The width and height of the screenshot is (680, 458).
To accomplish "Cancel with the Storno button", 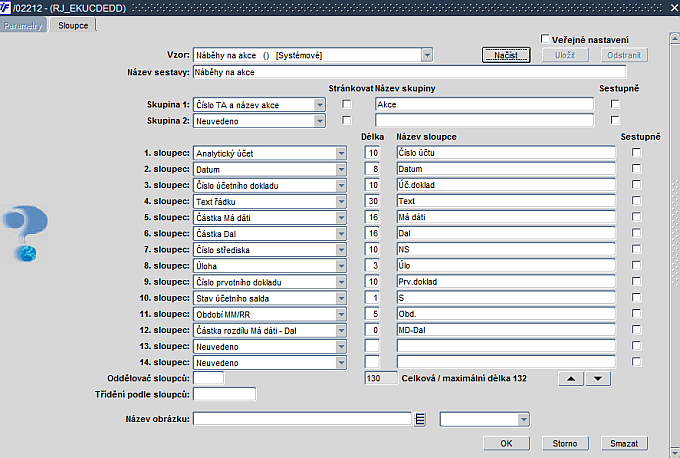I will point(565,443).
